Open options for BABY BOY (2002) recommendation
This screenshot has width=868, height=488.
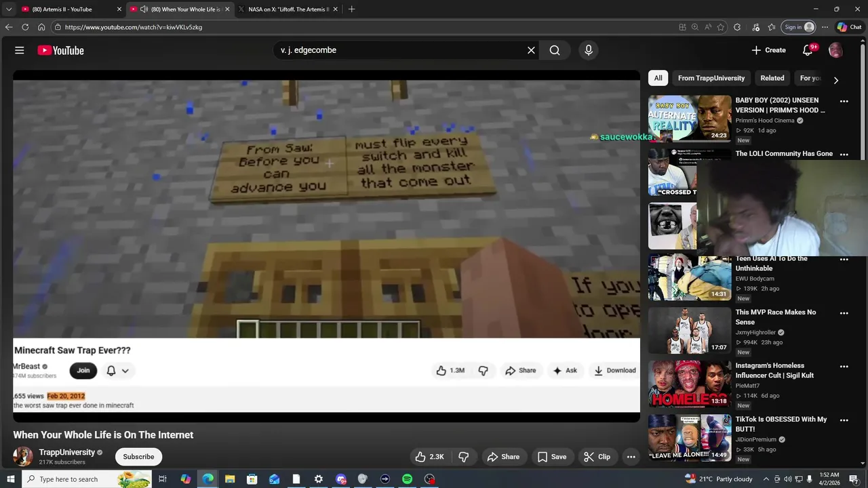point(844,101)
